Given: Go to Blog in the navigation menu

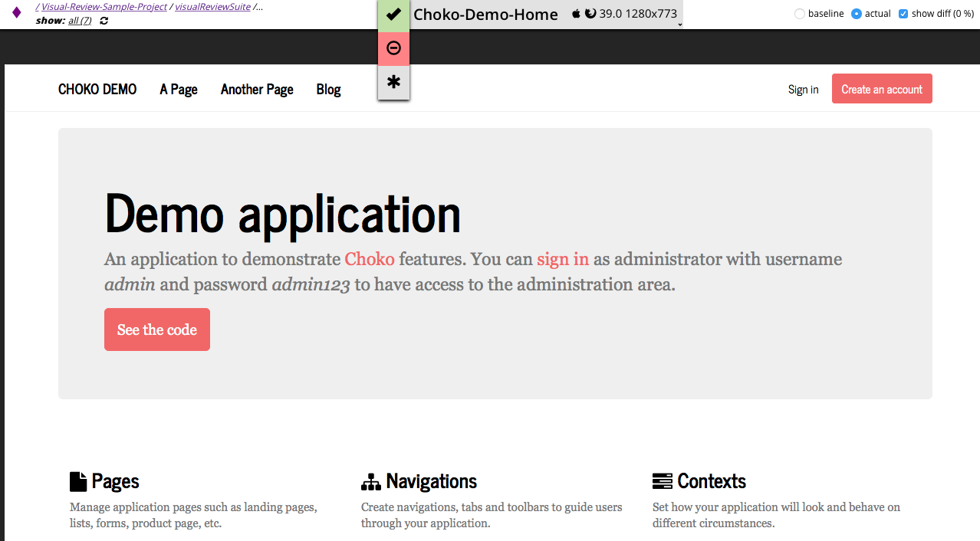Looking at the screenshot, I should 328,90.
